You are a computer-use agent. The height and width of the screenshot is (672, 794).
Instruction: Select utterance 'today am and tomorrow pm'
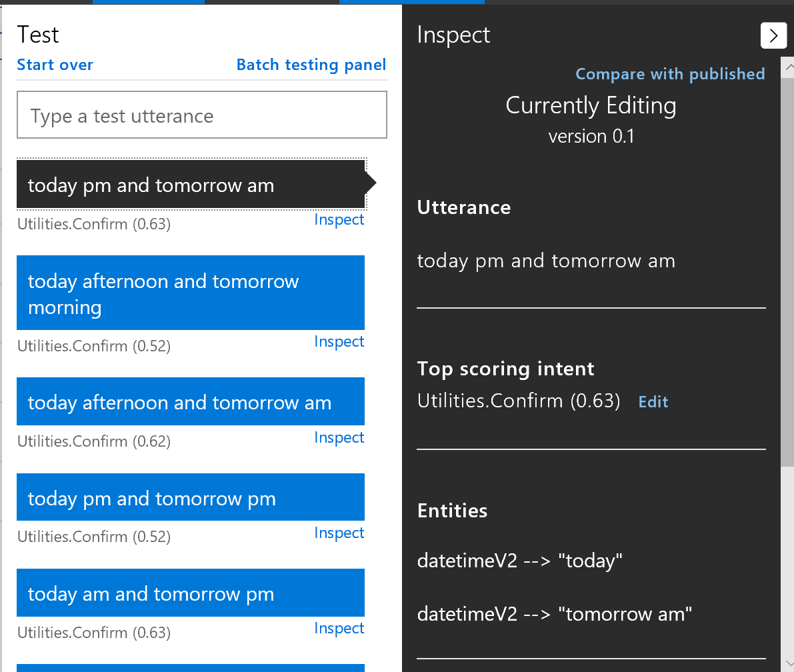tap(190, 592)
